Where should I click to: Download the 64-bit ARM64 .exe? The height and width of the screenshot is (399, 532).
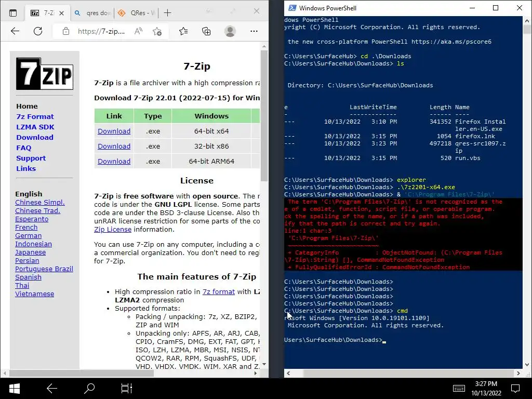point(114,162)
